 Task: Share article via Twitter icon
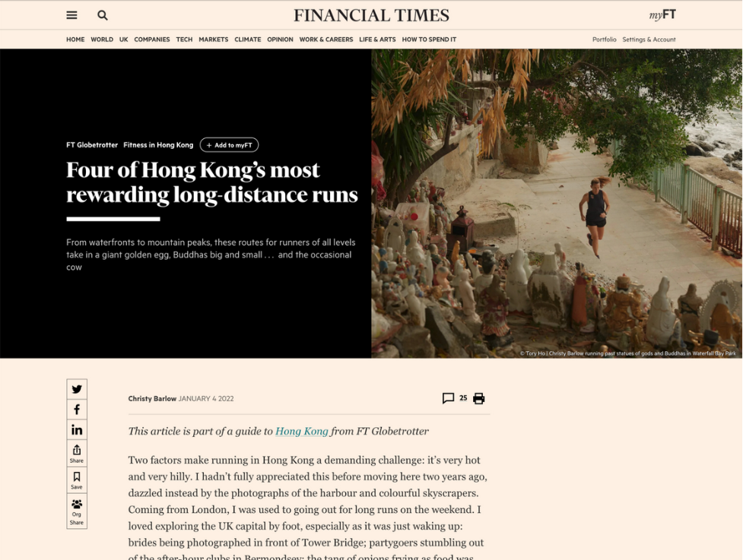77,389
